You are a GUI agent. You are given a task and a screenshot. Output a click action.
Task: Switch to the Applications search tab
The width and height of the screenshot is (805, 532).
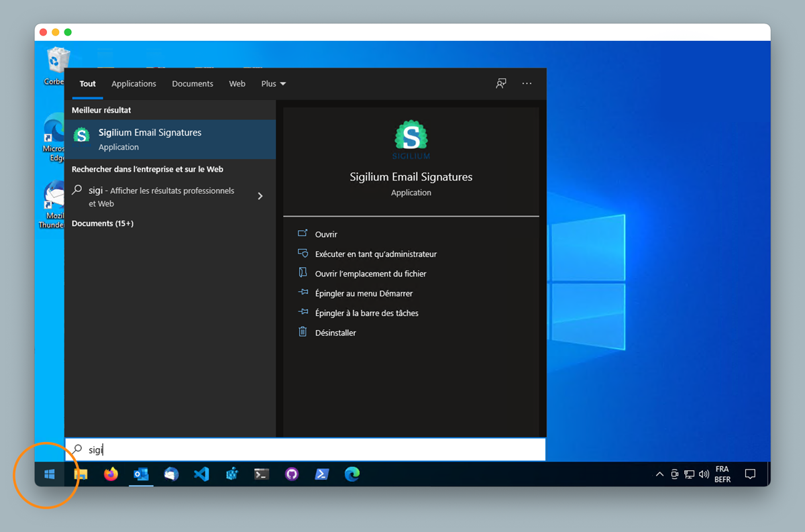(x=133, y=83)
